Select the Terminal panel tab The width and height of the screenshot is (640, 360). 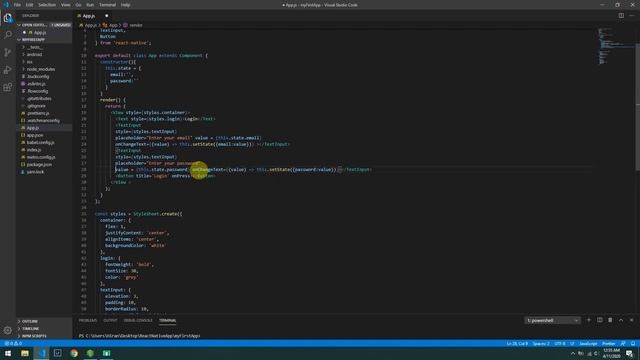click(x=168, y=320)
